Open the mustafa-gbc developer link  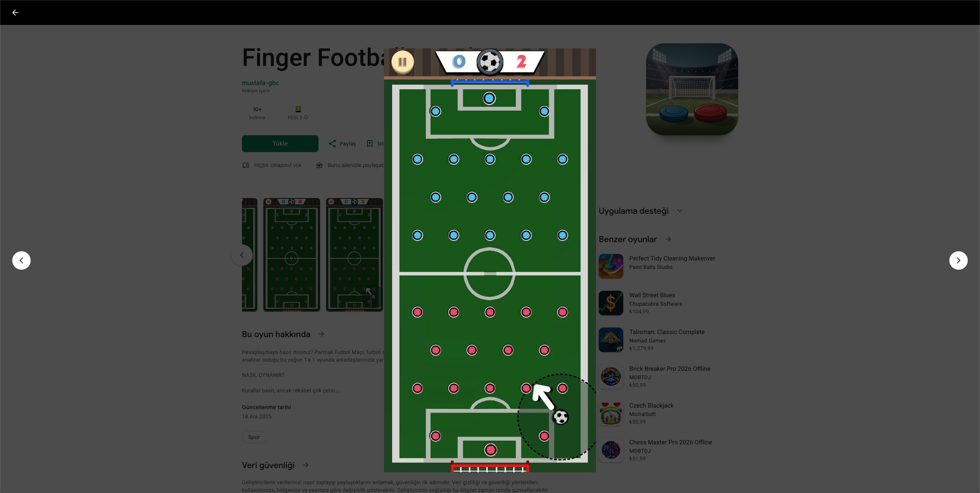[x=260, y=83]
